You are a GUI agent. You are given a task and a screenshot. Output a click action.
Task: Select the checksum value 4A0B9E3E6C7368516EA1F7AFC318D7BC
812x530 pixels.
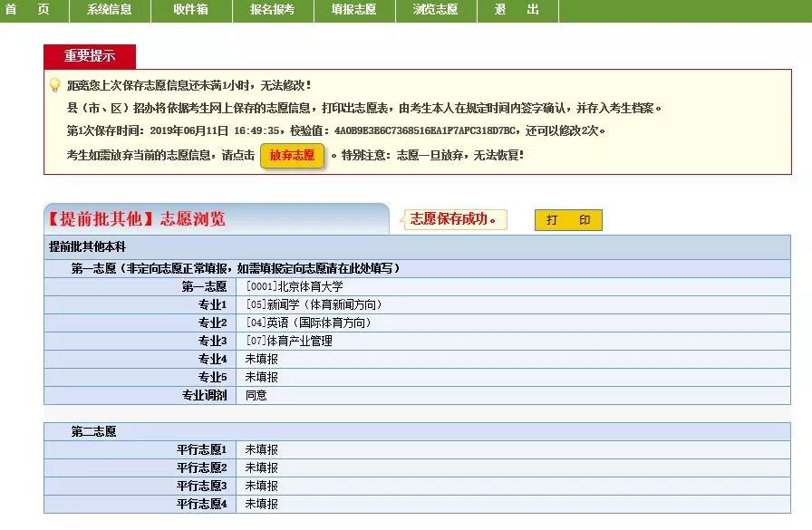pyautogui.click(x=425, y=130)
